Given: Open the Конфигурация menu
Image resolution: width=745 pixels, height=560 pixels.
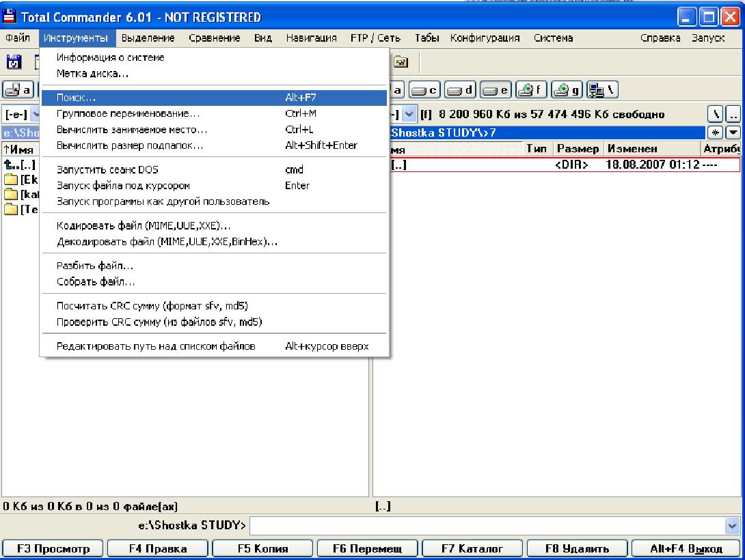Looking at the screenshot, I should click(485, 38).
